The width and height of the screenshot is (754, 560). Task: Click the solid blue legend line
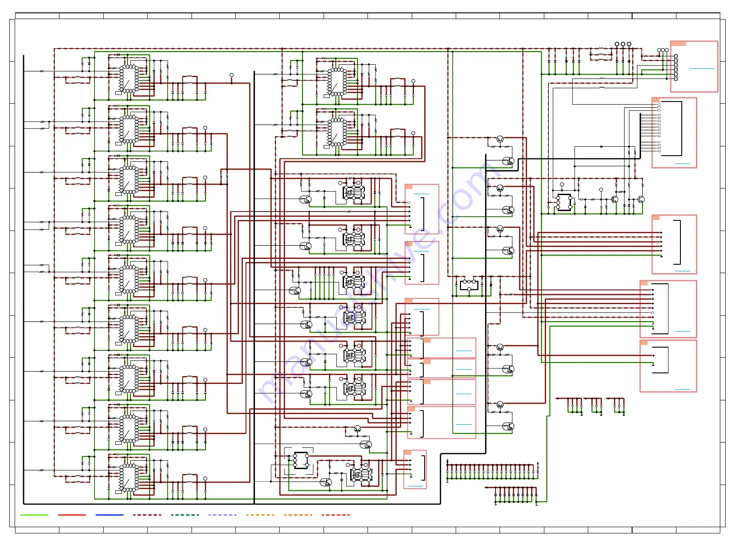(109, 515)
